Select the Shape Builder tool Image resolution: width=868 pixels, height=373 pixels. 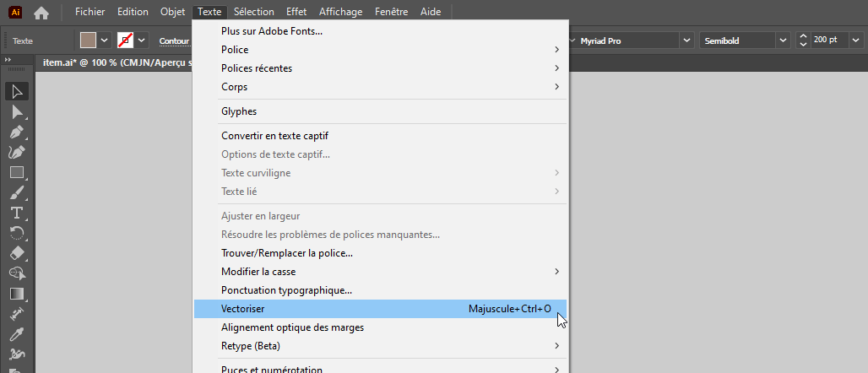pos(17,273)
